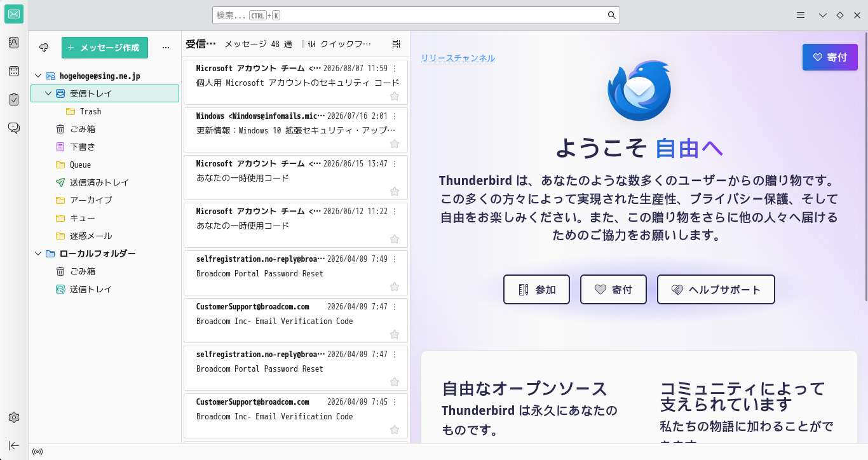Open the キュー folder
Screen dimensions: 868x460
105,218
